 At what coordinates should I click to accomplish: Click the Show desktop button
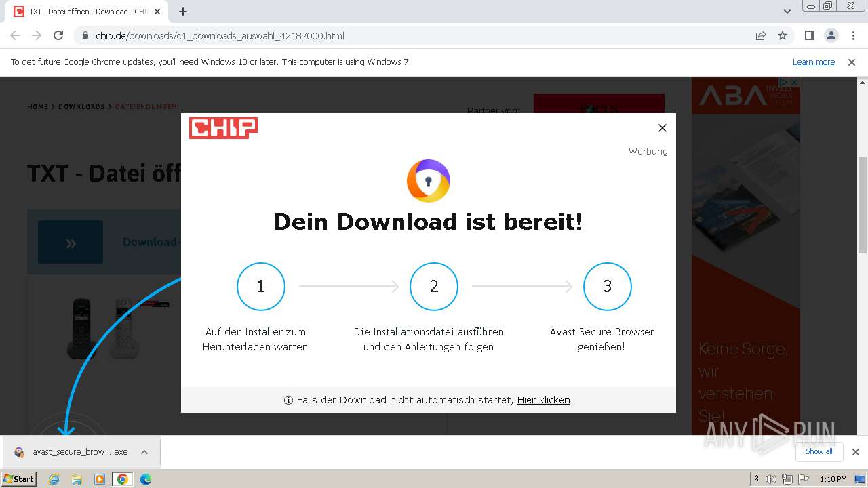click(x=861, y=479)
